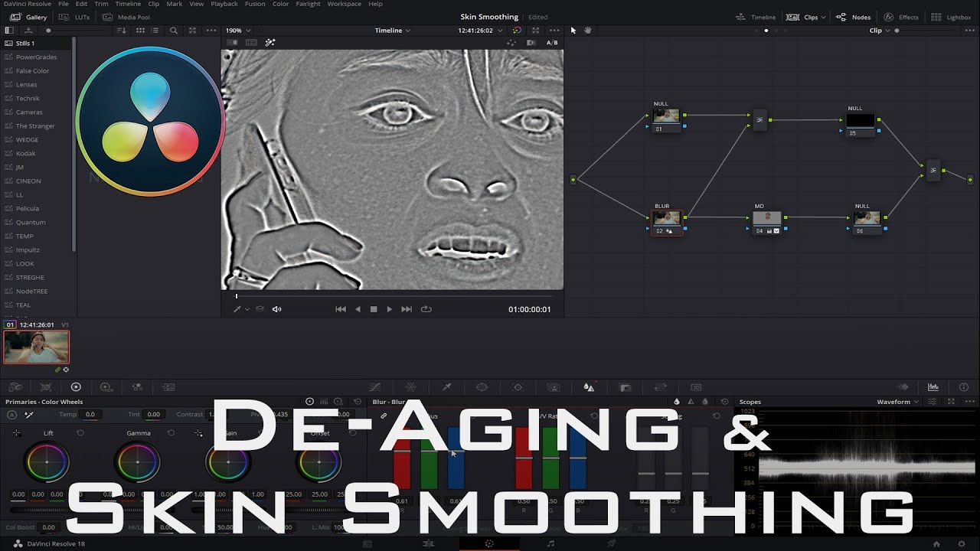
Task: Open the Color page icon in bottom navigation
Action: click(x=489, y=543)
